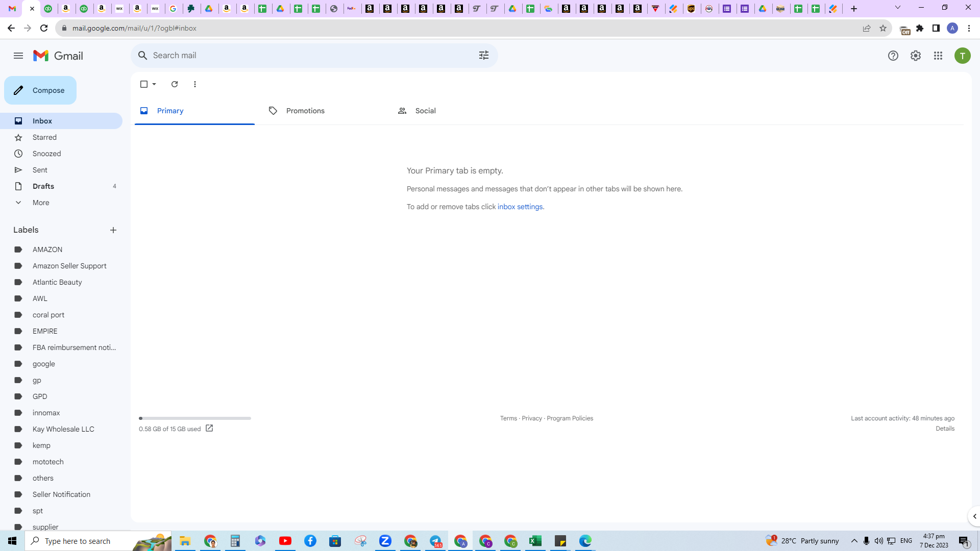Open the weather widget in taskbar
Viewport: 980px width, 551px height.
tap(802, 541)
